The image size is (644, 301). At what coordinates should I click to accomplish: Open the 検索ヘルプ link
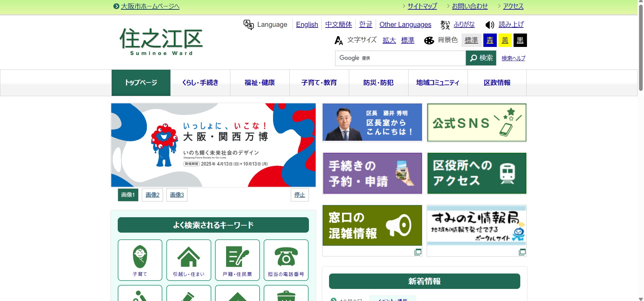pyautogui.click(x=514, y=58)
